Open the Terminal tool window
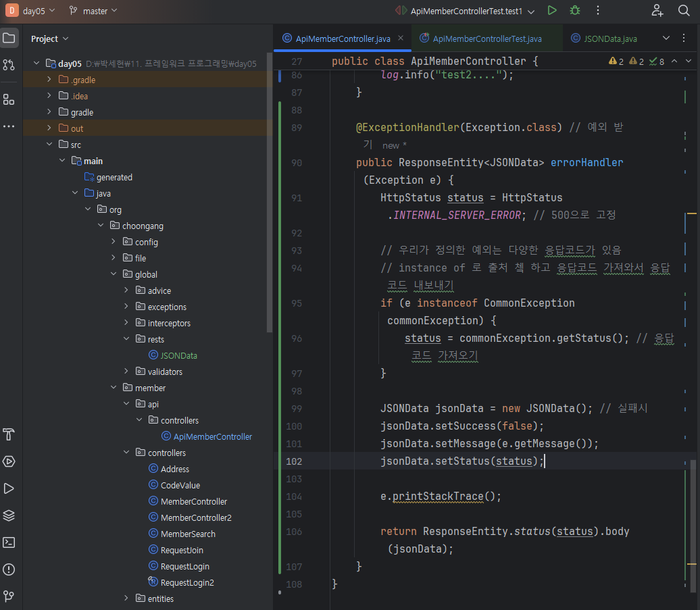Screen dimensions: 700x610 pyautogui.click(x=9, y=542)
